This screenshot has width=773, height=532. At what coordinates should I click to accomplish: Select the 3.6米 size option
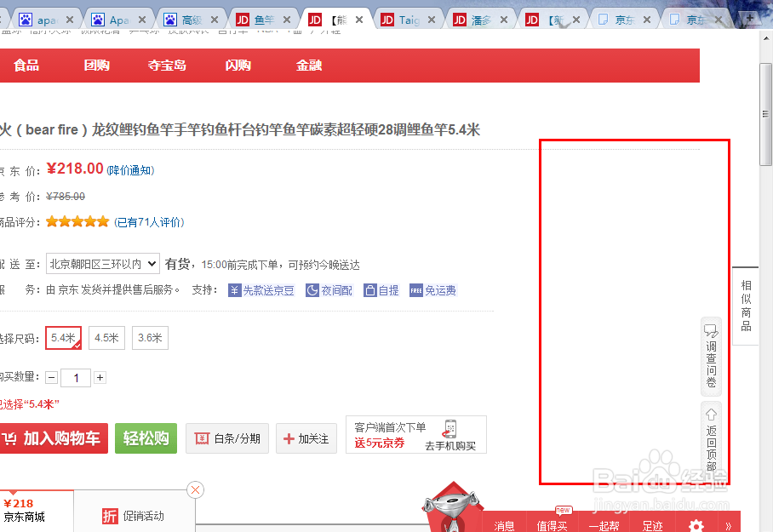150,338
